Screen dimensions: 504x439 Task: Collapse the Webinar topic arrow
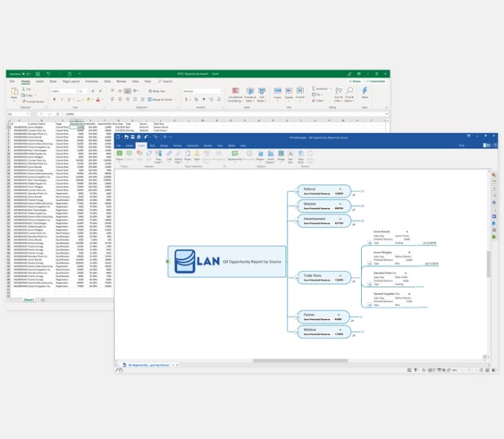coord(340,329)
